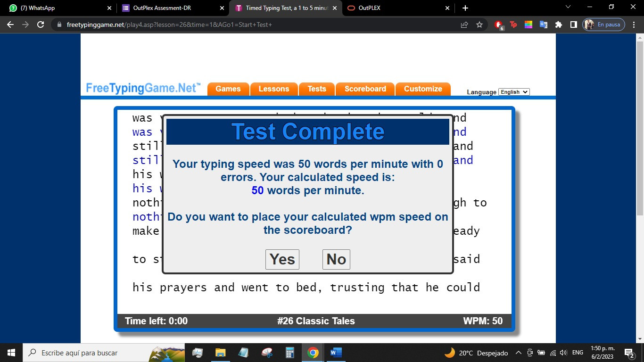
Task: Share this page icon
Action: click(464, 25)
